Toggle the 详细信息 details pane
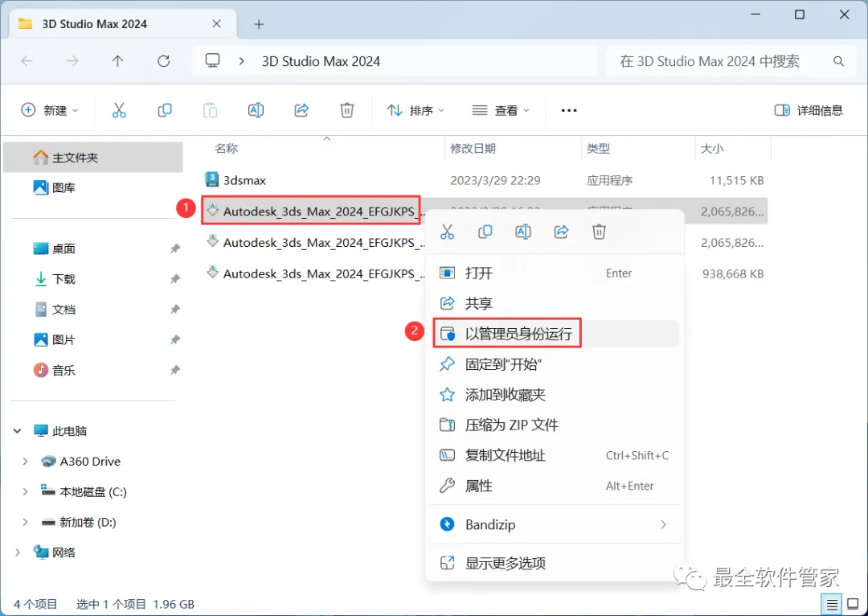This screenshot has height=616, width=868. (809, 110)
